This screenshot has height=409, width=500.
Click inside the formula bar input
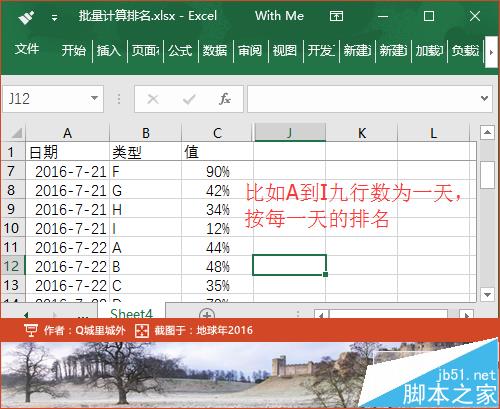(363, 99)
